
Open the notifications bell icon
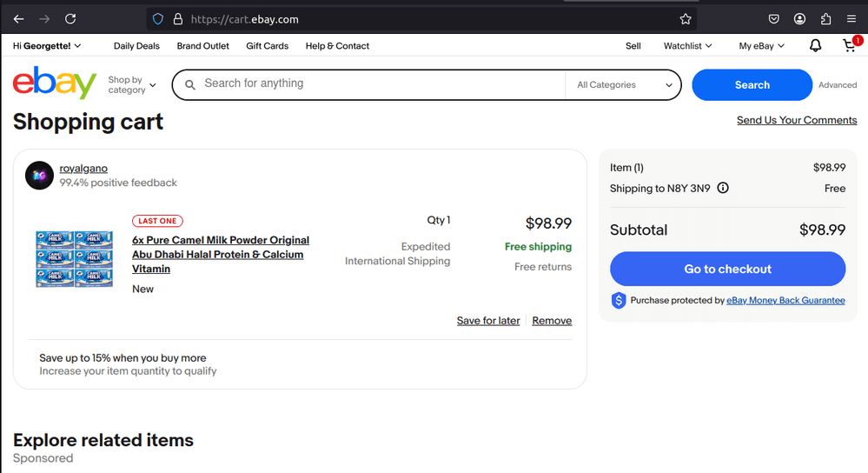[815, 46]
